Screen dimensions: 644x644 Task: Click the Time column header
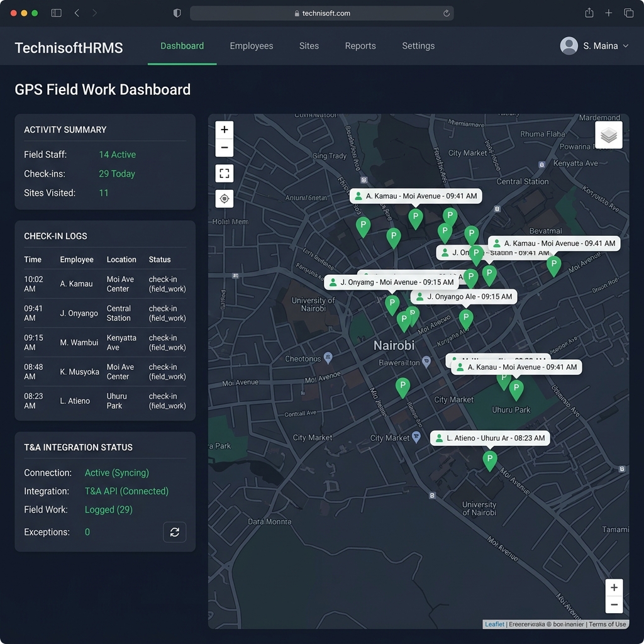(x=33, y=260)
